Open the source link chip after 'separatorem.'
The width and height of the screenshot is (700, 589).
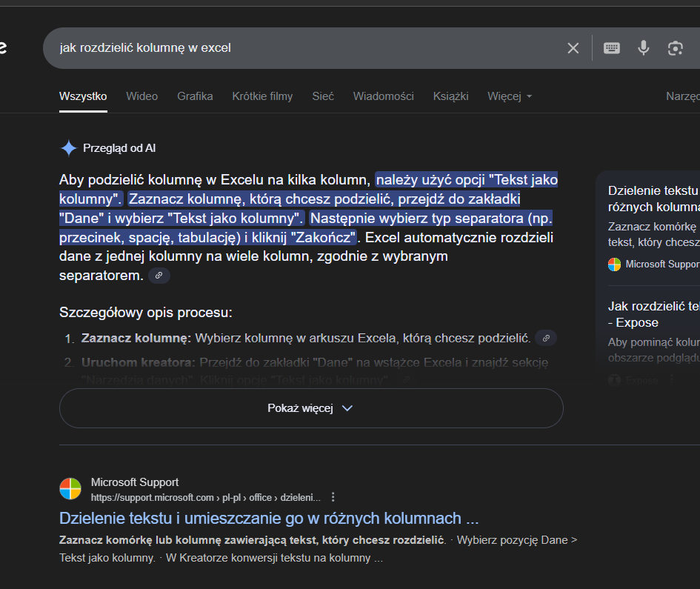[x=159, y=276]
